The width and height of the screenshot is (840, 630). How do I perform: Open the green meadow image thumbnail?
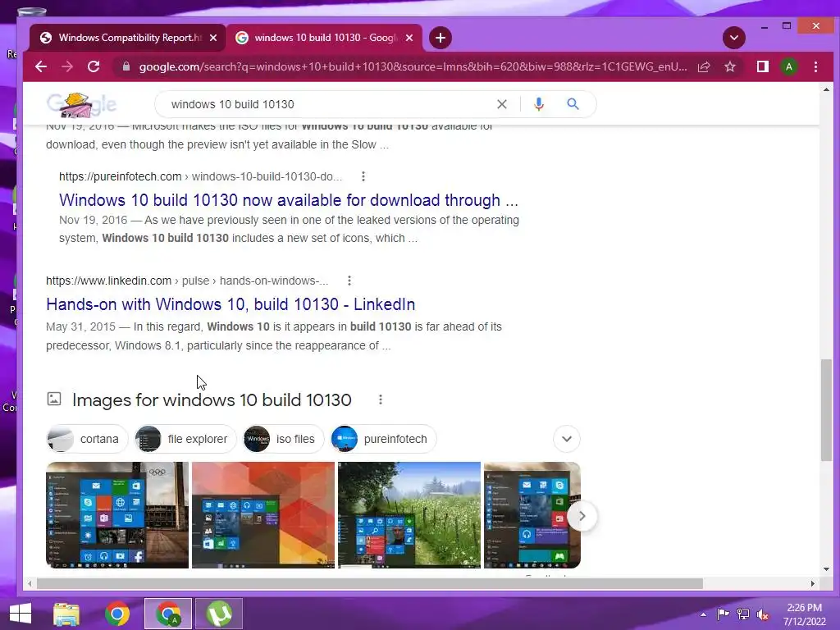click(409, 515)
